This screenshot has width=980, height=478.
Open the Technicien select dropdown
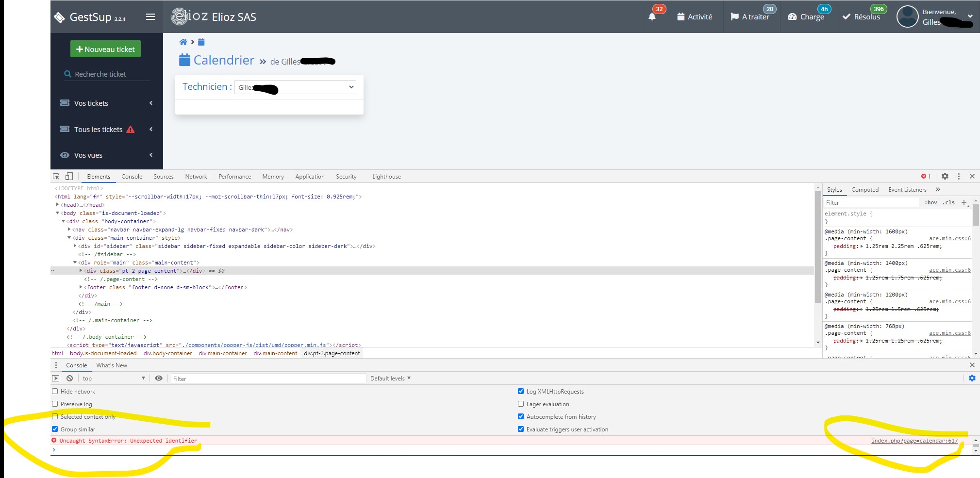295,87
